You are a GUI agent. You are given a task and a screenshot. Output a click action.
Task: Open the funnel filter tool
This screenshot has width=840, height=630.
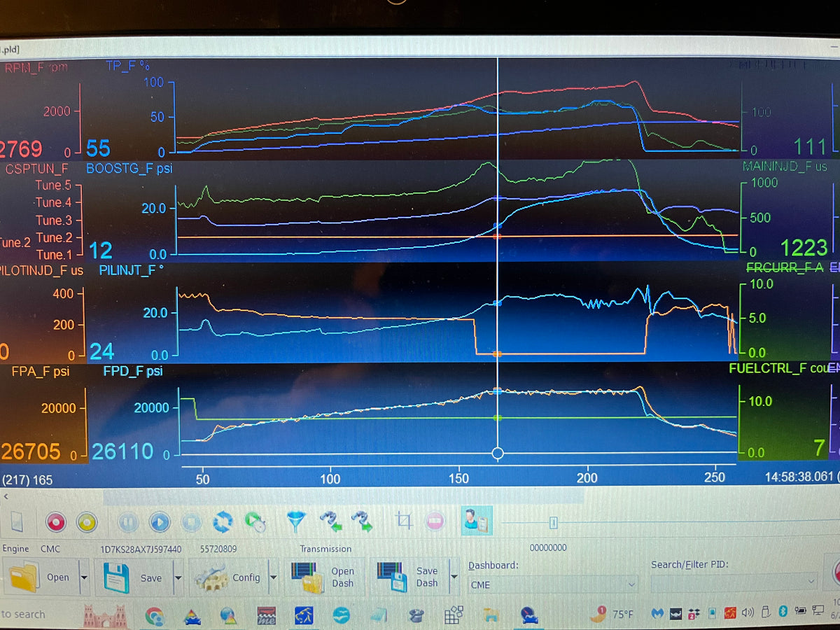(297, 521)
